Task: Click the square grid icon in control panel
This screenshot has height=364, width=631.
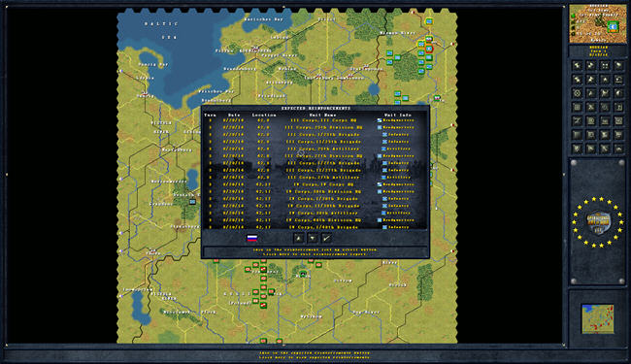Action: pyautogui.click(x=577, y=108)
